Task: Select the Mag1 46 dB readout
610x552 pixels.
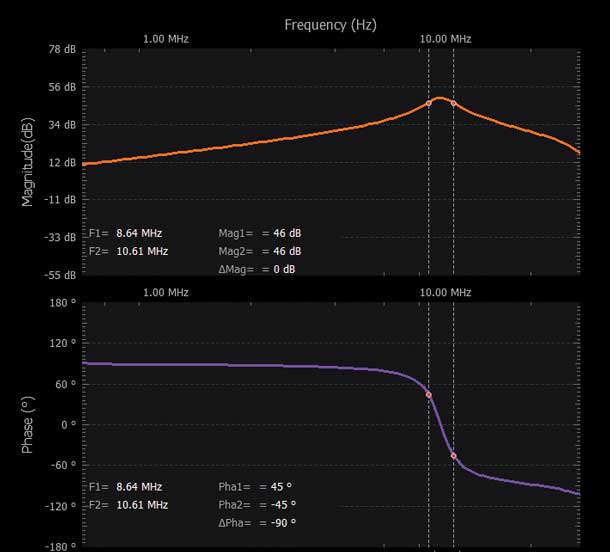Action: click(x=259, y=232)
